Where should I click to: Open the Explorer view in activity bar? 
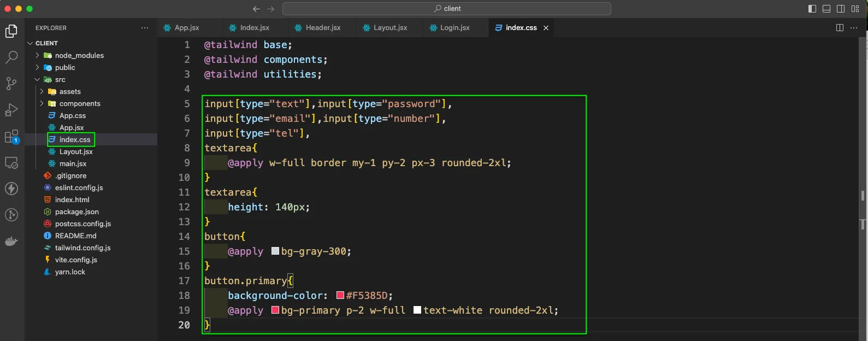tap(11, 31)
